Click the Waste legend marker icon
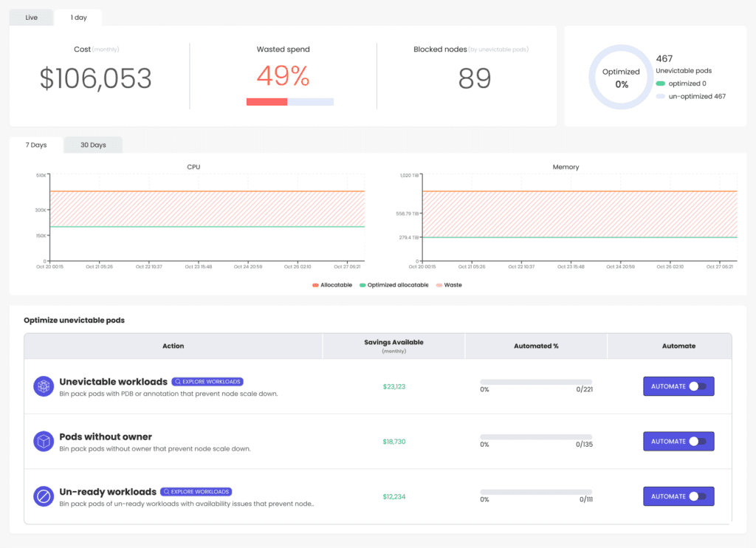Screen dimensions: 756x548 point(439,285)
